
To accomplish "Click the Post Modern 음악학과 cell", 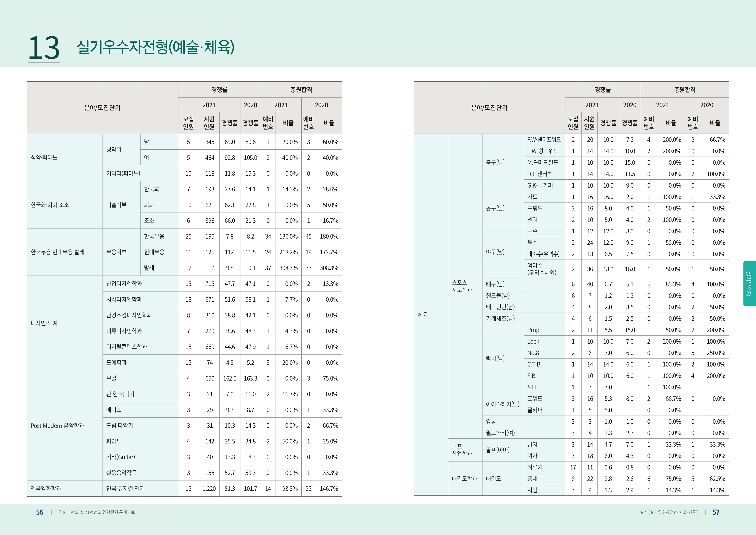I will pos(57,426).
